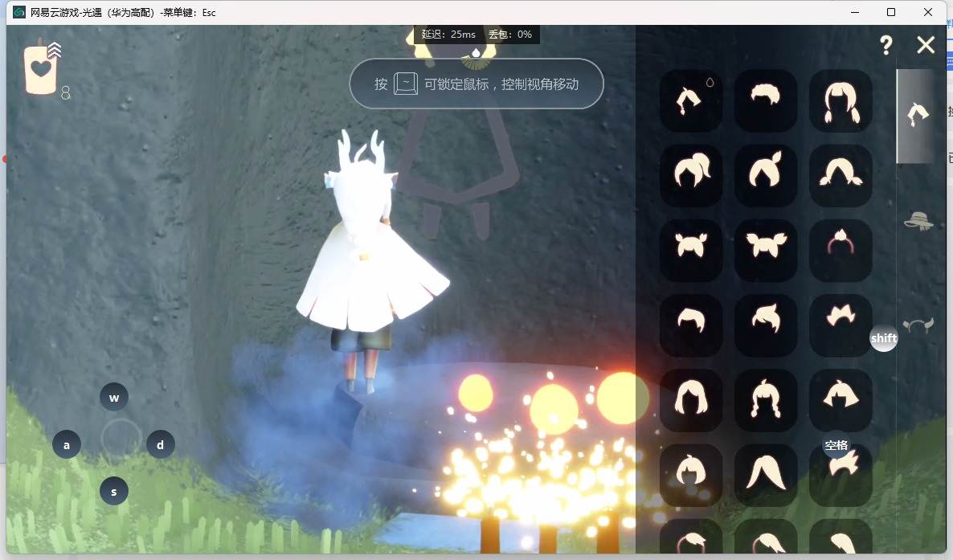Select the spiky hairstyle beneath the 空格 key
953x560 pixels.
[841, 475]
